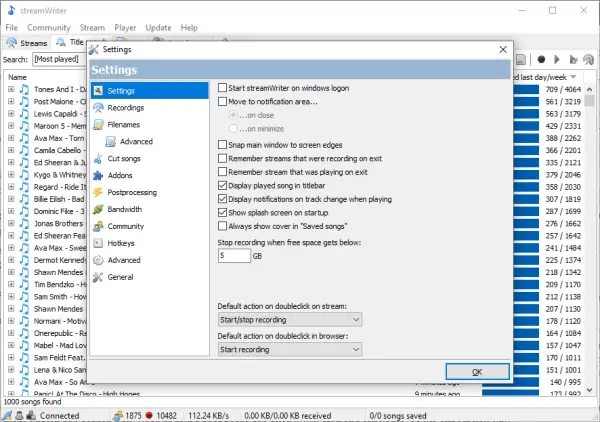Uncheck Show splash screen on startup

[x=222, y=212]
